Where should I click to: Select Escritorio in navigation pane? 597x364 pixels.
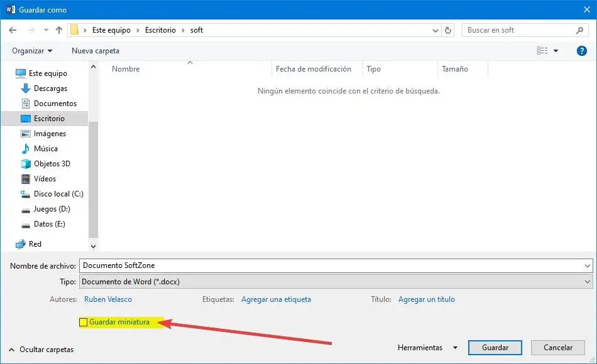(x=45, y=118)
